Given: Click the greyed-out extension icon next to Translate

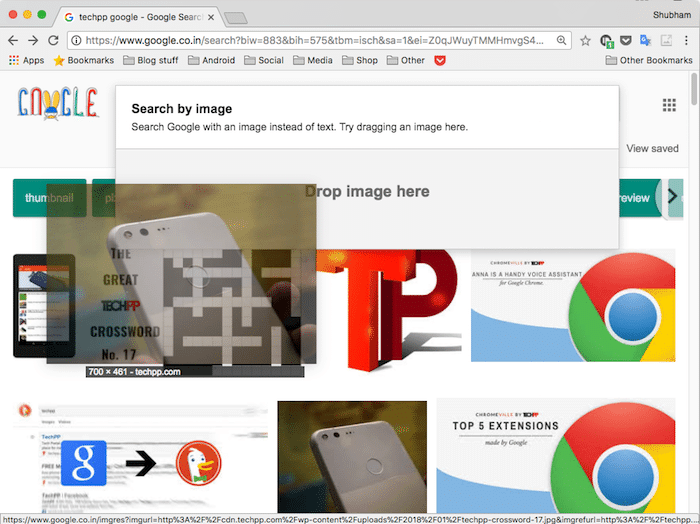Looking at the screenshot, I should [666, 41].
